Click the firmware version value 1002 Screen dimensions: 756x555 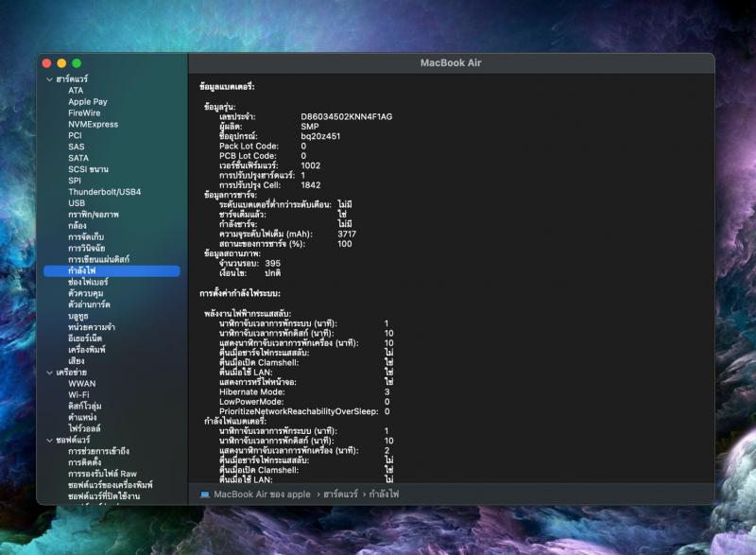(x=311, y=165)
